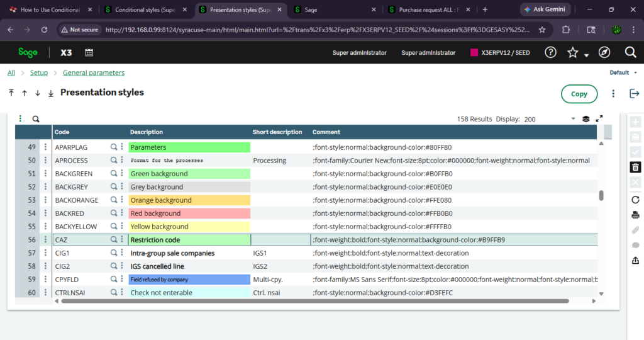Screen dimensions: 644x340
Task: Click the exit icon next to Copy
Action: tap(634, 94)
